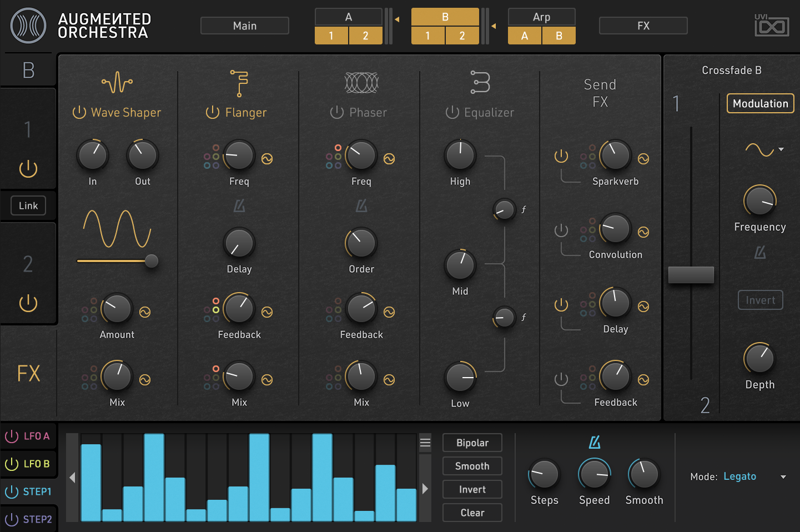The width and height of the screenshot is (800, 532).
Task: Click the Clear button
Action: [x=472, y=513]
